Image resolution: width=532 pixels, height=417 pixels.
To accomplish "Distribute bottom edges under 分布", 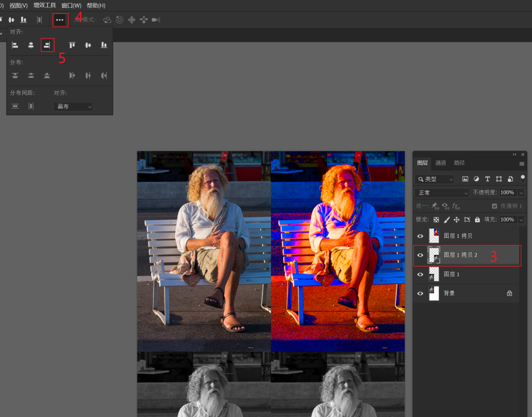I will [x=47, y=76].
